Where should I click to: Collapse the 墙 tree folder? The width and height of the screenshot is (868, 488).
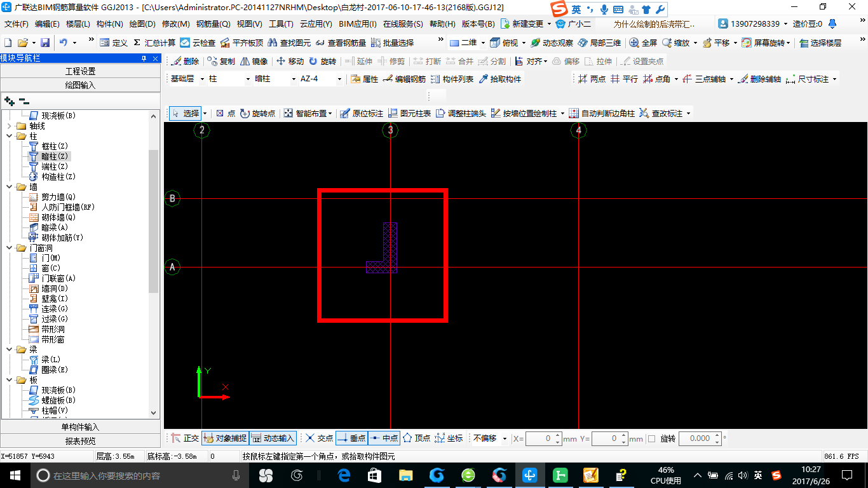9,187
